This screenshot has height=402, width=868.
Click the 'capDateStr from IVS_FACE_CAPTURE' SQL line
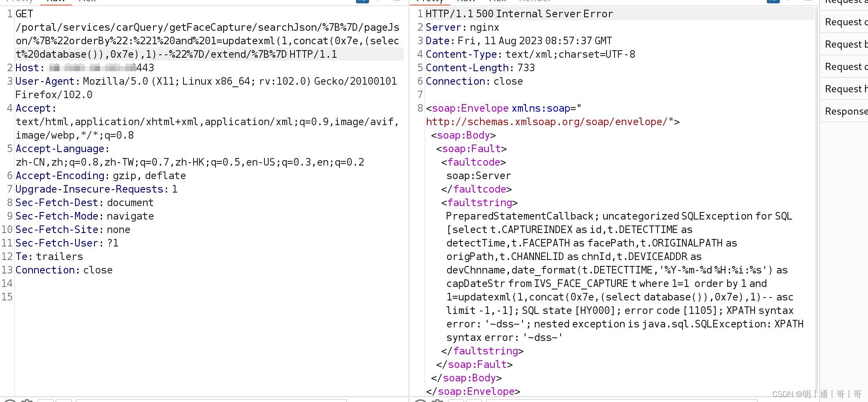(x=607, y=284)
